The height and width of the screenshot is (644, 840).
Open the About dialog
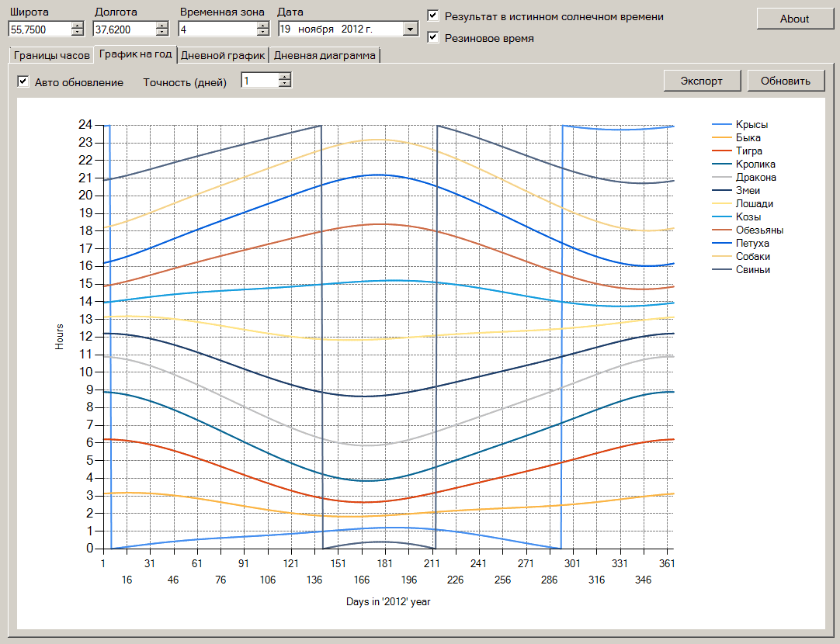(x=794, y=19)
